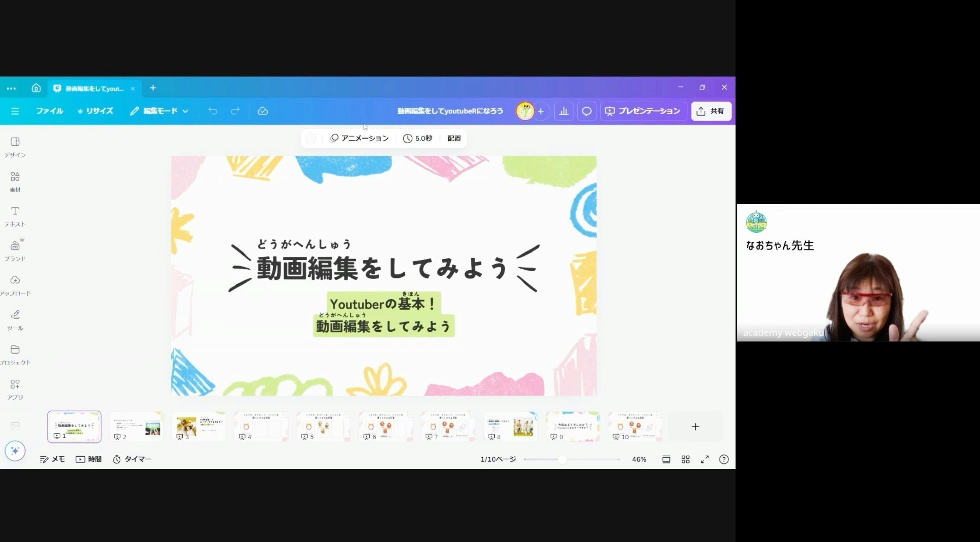Enable fullscreen view from the bottom bar

704,459
